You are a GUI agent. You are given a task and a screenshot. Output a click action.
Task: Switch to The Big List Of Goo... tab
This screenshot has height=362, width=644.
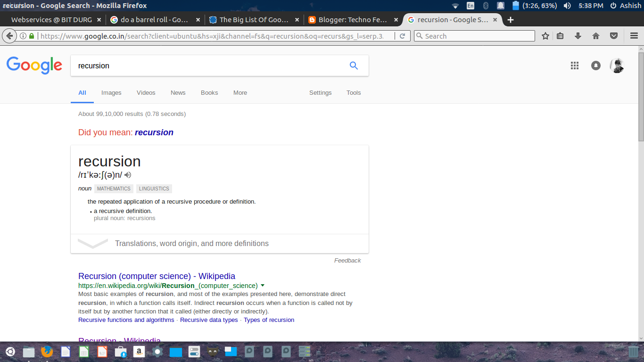254,20
